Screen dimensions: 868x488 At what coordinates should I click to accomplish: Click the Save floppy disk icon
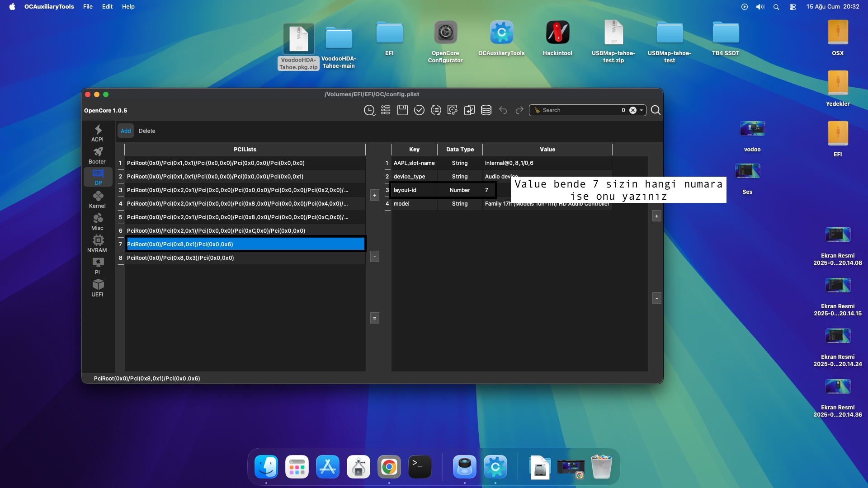(402, 110)
